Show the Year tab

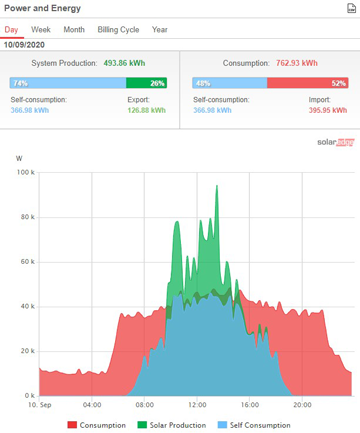(160, 30)
